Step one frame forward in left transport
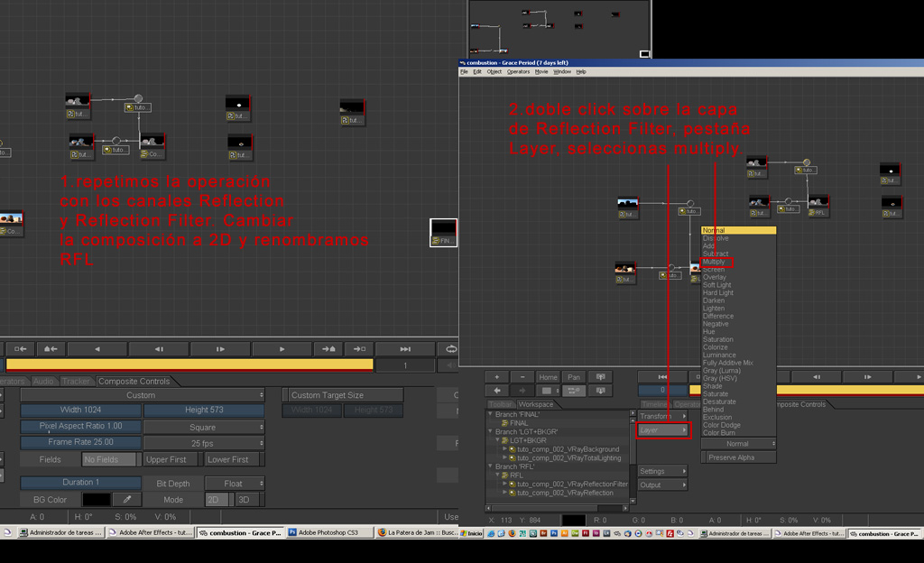This screenshot has height=563, width=924. [220, 349]
